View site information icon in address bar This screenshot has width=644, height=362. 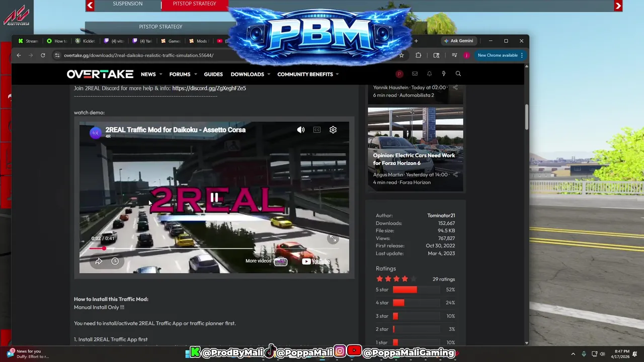[57, 55]
